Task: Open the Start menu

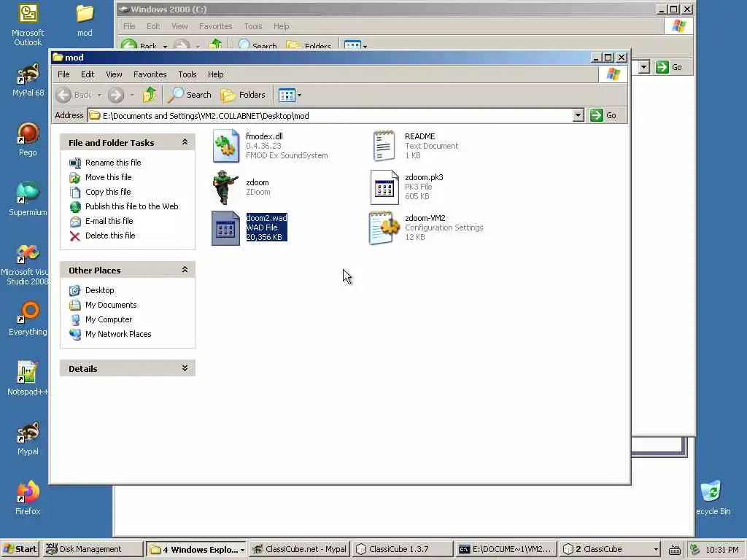Action: tap(19, 549)
